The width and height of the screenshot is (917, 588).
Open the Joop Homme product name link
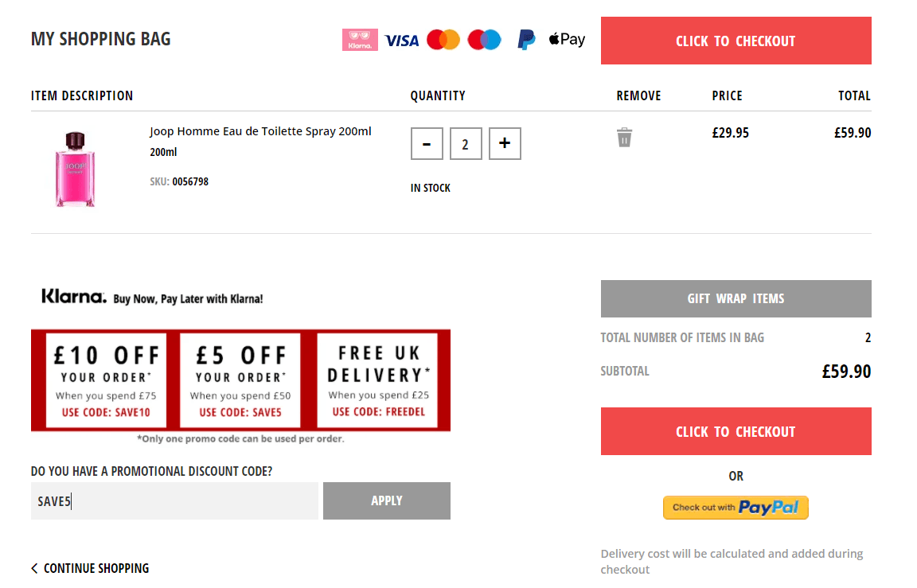click(x=260, y=130)
